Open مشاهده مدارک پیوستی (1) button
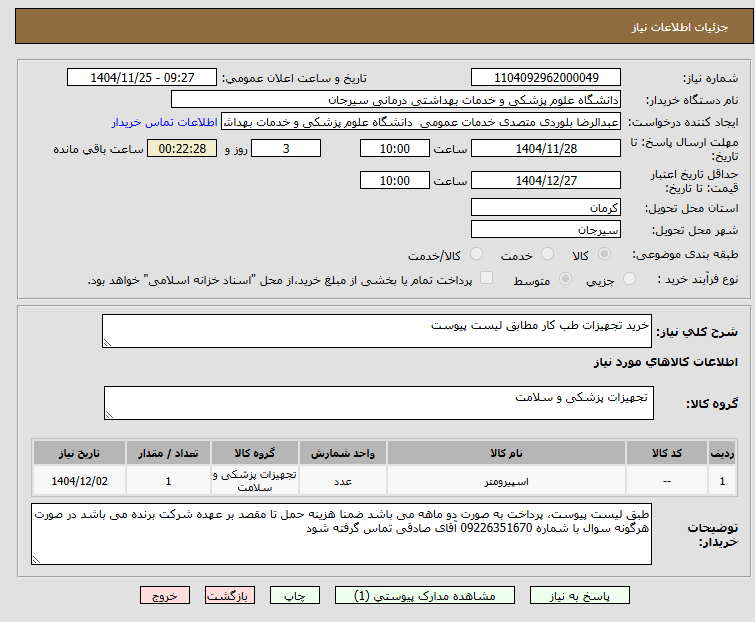This screenshot has width=755, height=622. [425, 595]
